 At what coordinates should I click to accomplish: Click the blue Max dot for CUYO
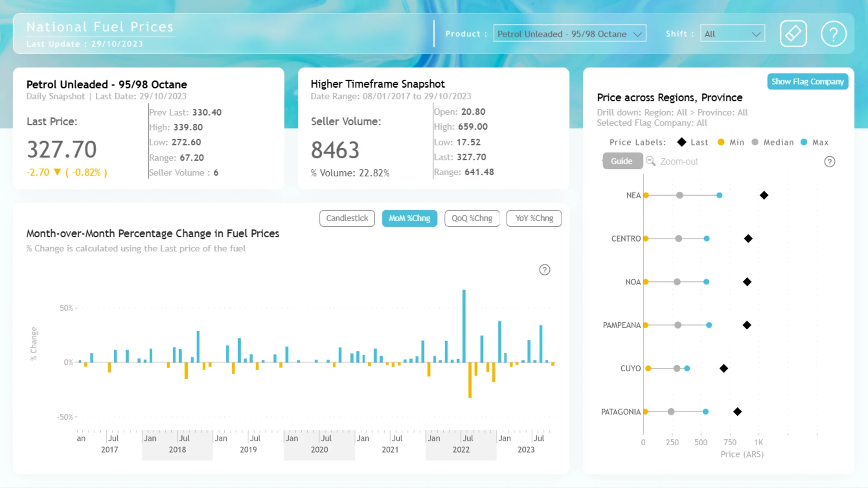pyautogui.click(x=687, y=368)
